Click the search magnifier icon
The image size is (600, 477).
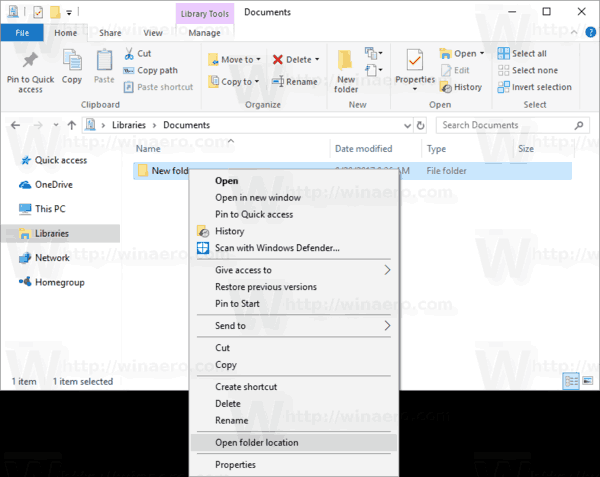(x=579, y=125)
